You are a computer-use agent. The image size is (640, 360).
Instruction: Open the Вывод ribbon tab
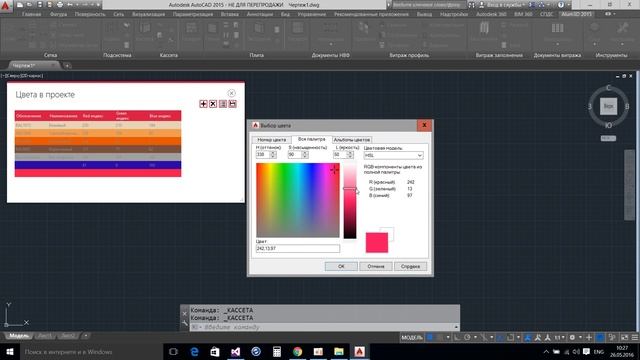pyautogui.click(x=424, y=14)
